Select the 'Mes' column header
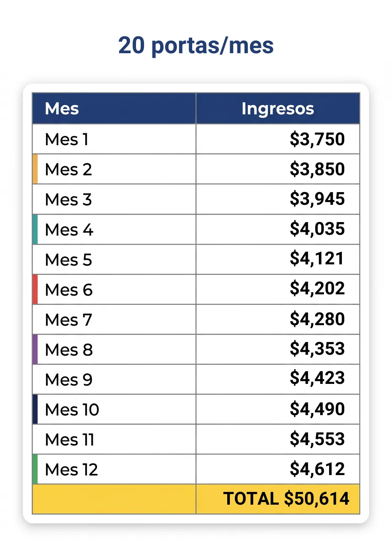 click(114, 109)
